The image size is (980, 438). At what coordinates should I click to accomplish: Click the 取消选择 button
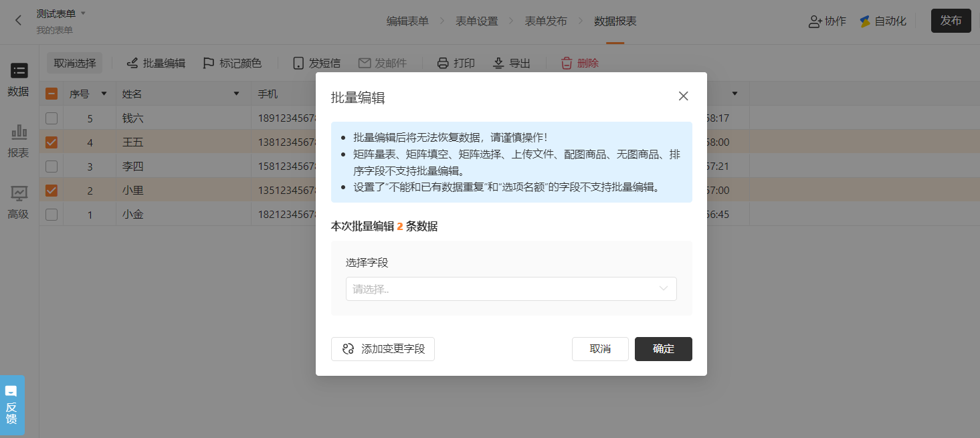tap(75, 64)
